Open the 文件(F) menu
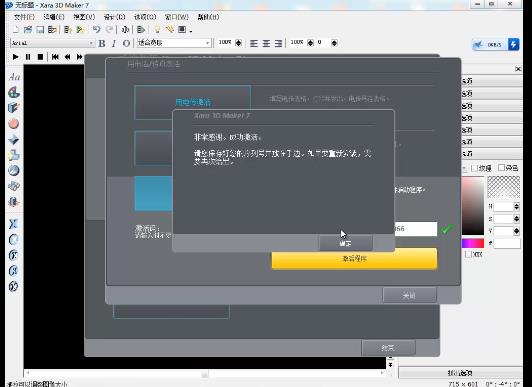This screenshot has height=387, width=532. click(24, 17)
